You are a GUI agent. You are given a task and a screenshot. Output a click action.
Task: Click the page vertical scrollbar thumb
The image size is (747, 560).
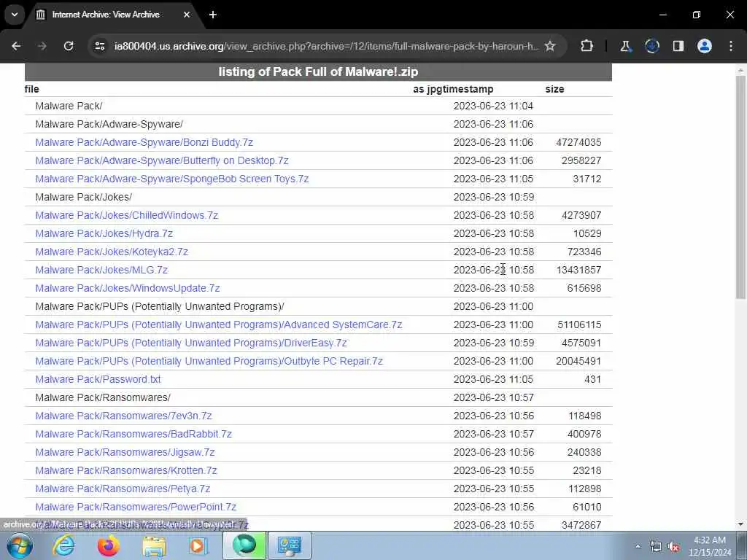pos(740,187)
